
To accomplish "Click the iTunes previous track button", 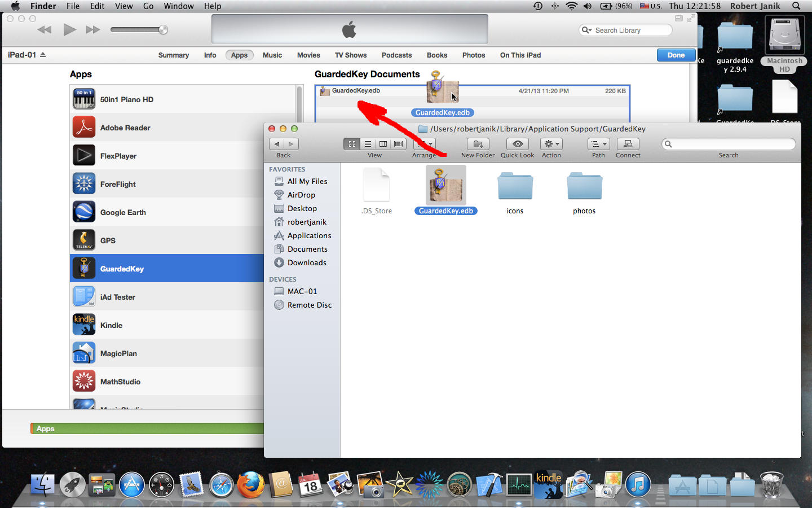I will coord(45,30).
